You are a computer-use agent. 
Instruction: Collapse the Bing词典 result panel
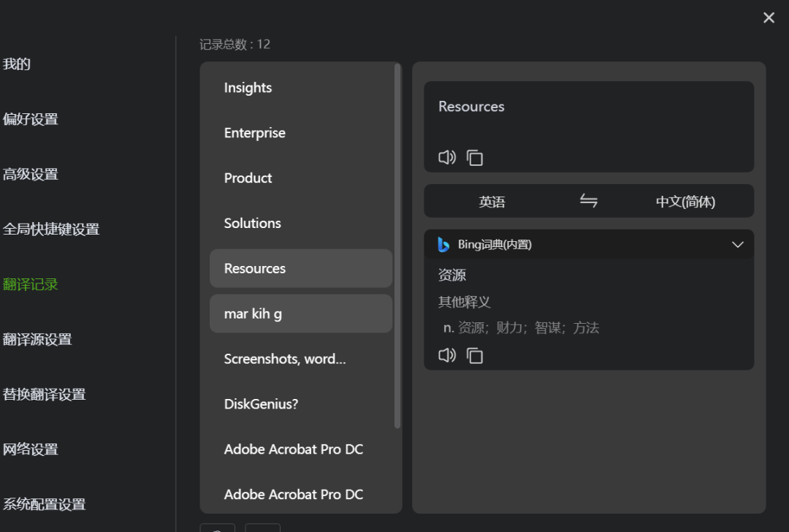click(737, 245)
